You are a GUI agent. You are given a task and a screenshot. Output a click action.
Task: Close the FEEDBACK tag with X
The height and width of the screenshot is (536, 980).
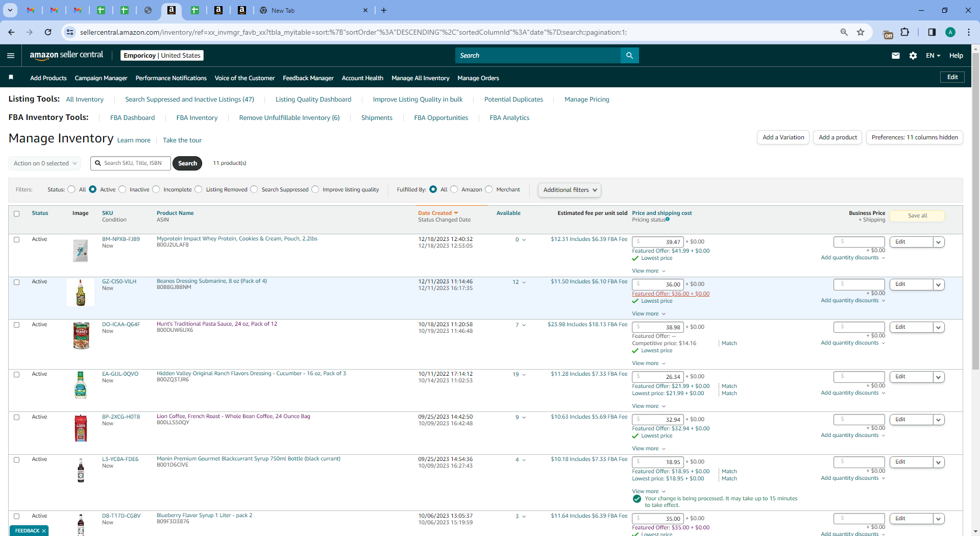(x=44, y=531)
